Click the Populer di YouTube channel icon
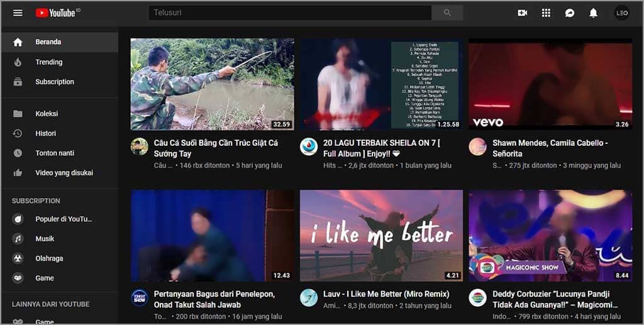 pyautogui.click(x=18, y=219)
